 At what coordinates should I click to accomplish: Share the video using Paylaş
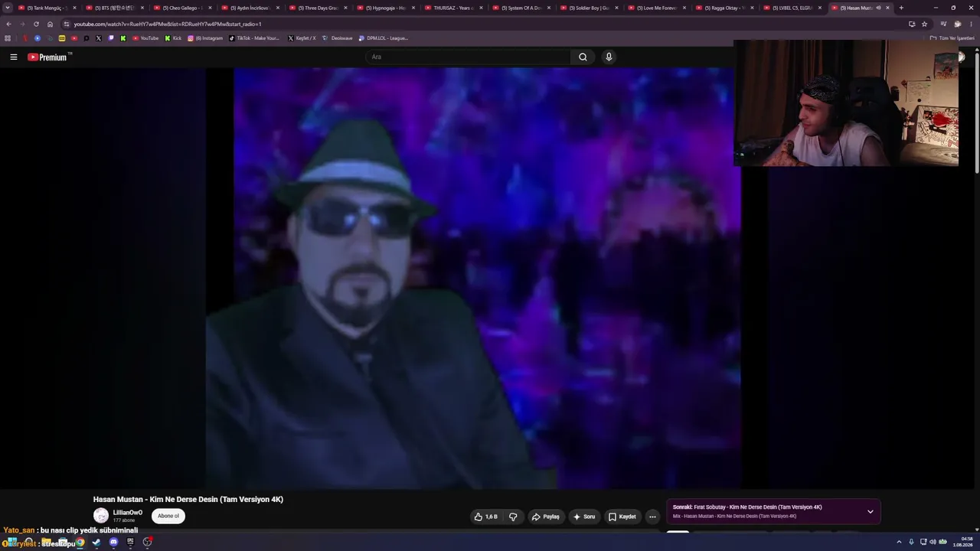546,517
